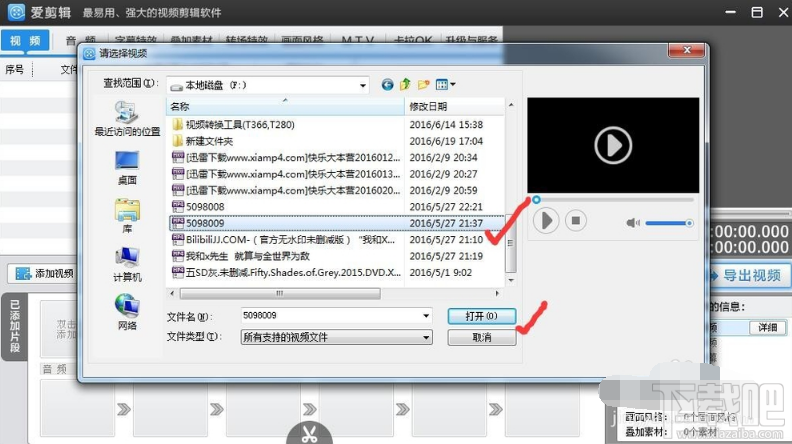This screenshot has height=444, width=792.
Task: Select the BilibiliJJ.COM video file
Action: coord(283,239)
